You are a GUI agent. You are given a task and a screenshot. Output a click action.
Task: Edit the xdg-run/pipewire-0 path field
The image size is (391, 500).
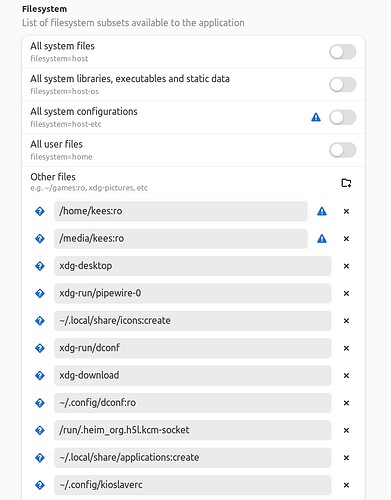point(193,293)
